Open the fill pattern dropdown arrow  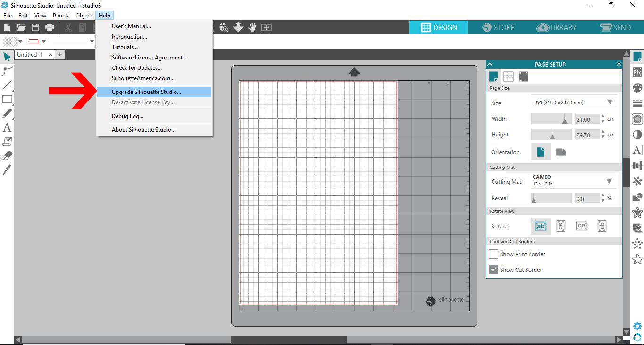(x=20, y=42)
